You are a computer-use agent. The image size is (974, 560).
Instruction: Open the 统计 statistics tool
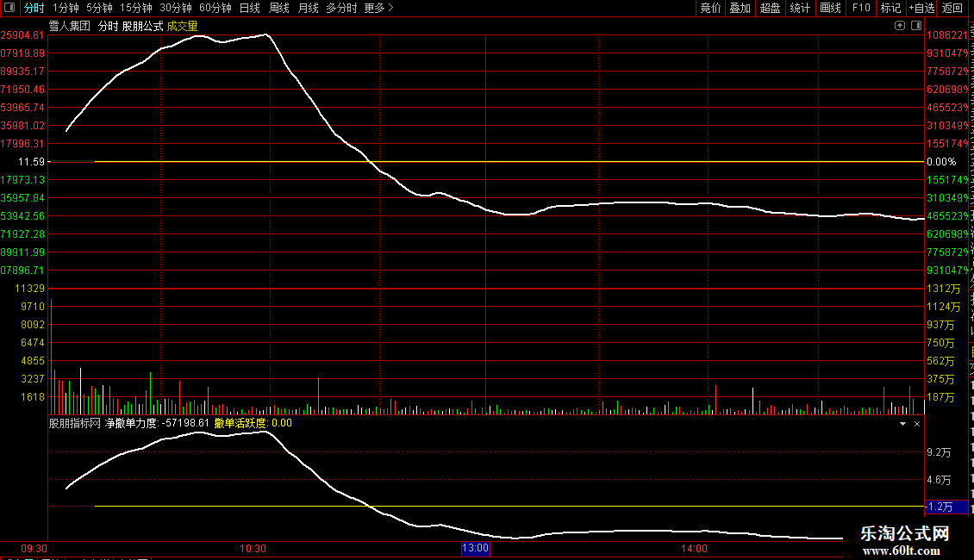pos(799,8)
